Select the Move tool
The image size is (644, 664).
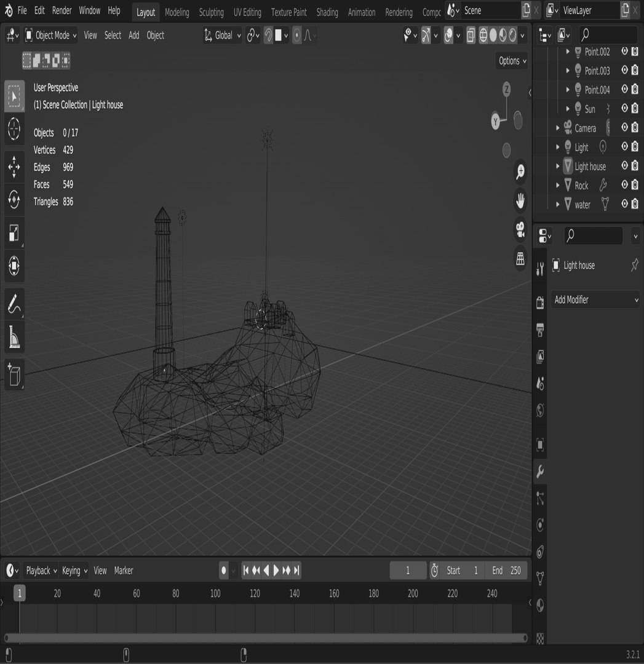pyautogui.click(x=14, y=167)
